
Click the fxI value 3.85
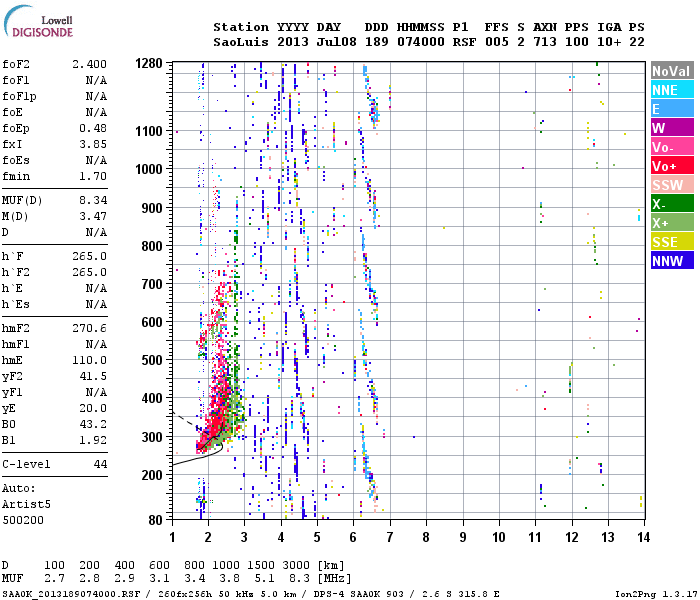pos(93,144)
